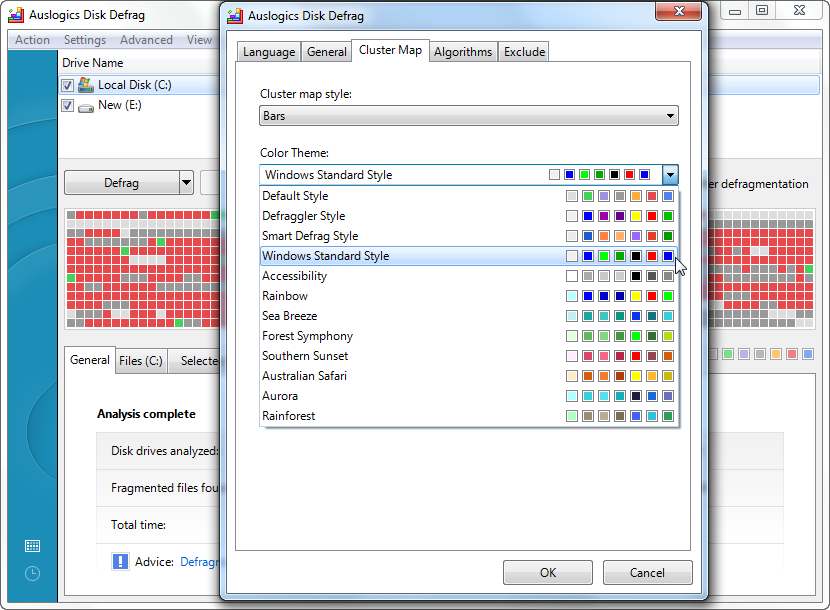Image resolution: width=830 pixels, height=610 pixels.
Task: Open the Action menu
Action: [32, 40]
